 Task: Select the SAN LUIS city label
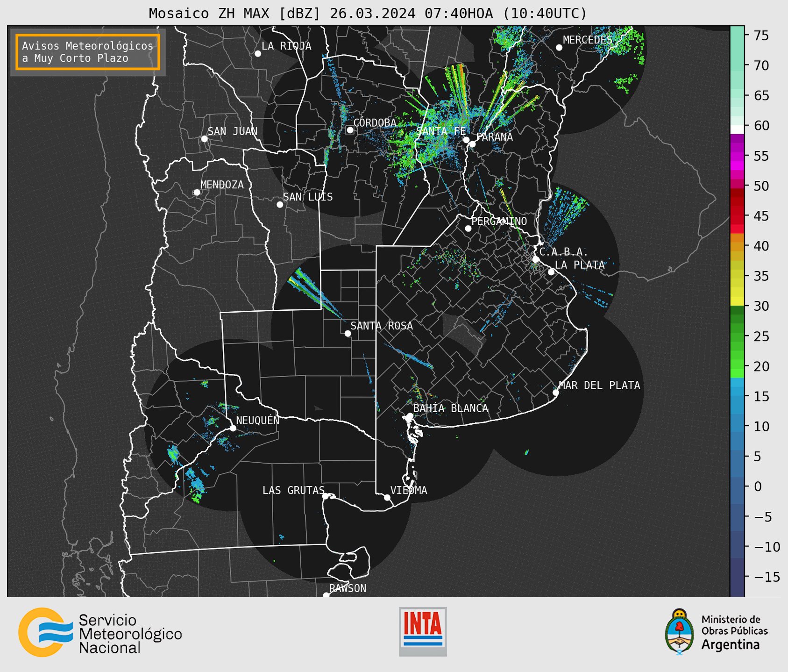308,197
